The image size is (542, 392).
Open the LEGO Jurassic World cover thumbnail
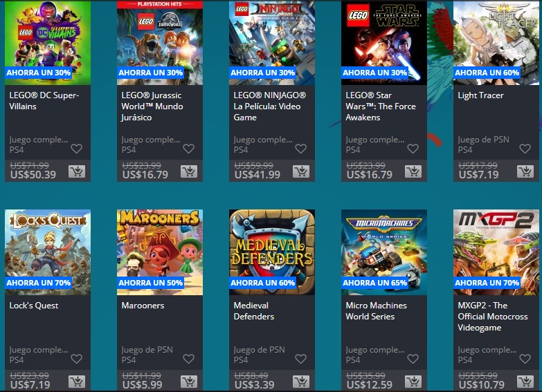160,42
